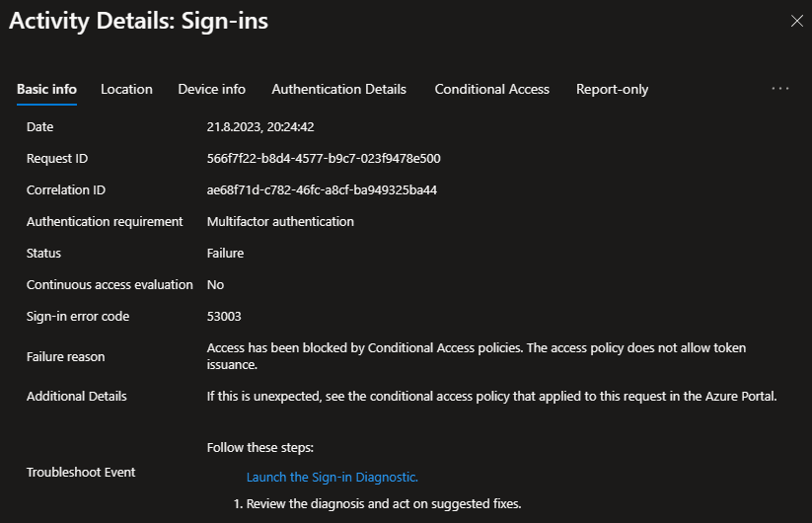Image resolution: width=812 pixels, height=523 pixels.
Task: Click the Failure reason description text
Action: pyautogui.click(x=477, y=356)
